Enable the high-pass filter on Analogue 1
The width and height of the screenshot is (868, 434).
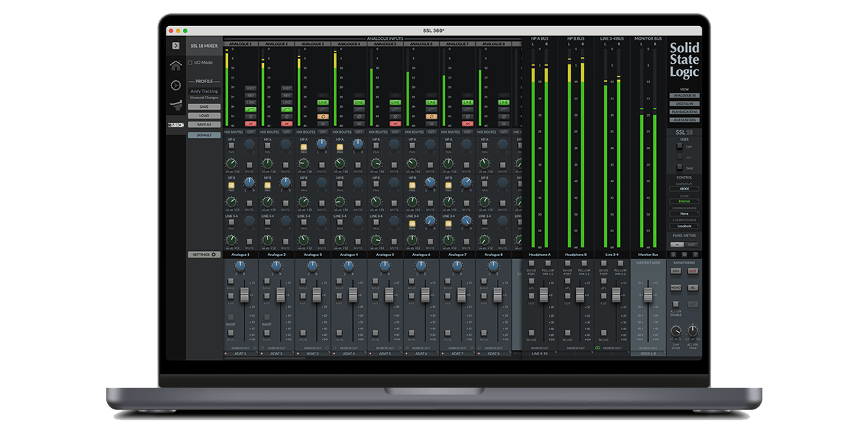pyautogui.click(x=250, y=109)
